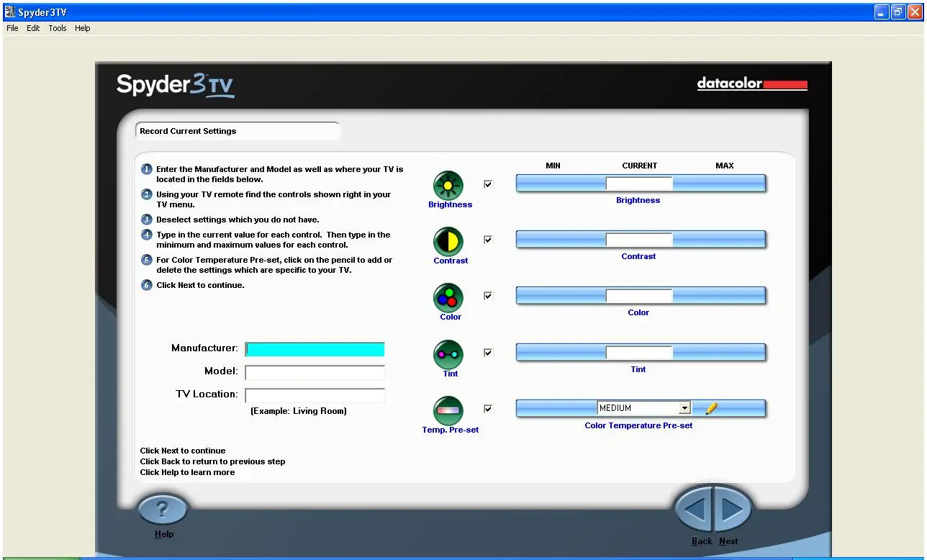Open the File menu
The height and width of the screenshot is (560, 927).
[x=12, y=28]
